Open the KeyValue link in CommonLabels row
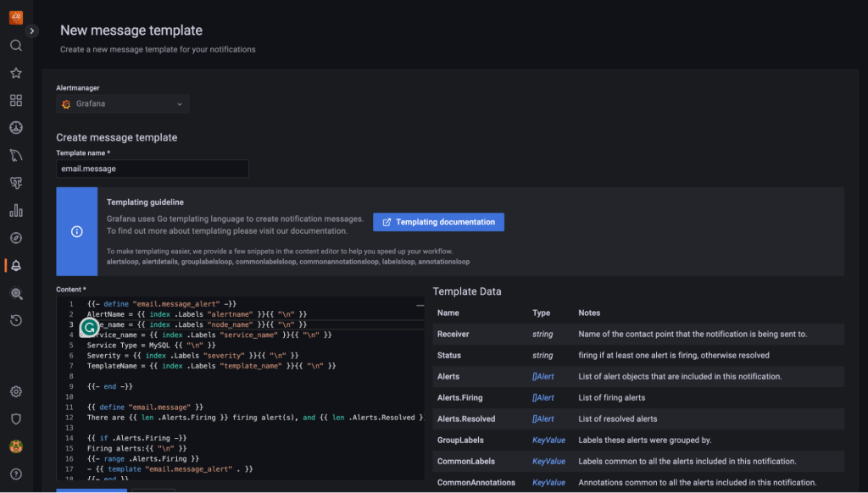 [x=548, y=462]
